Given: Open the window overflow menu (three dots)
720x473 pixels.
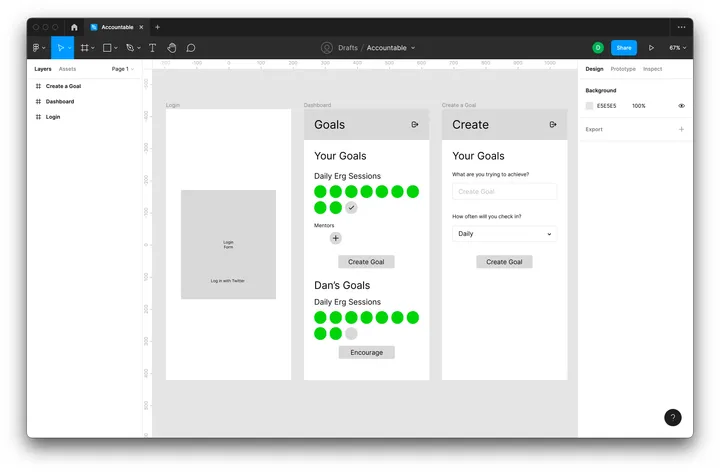Looking at the screenshot, I should point(681,27).
